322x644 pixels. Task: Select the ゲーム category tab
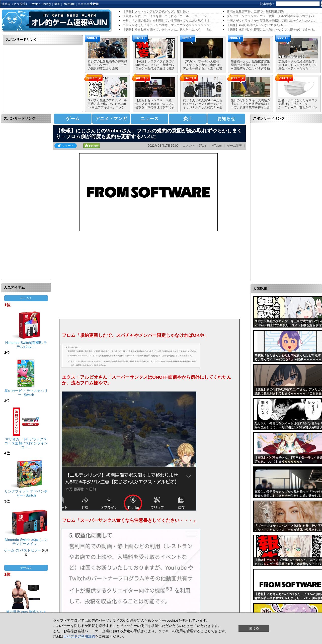pos(73,119)
